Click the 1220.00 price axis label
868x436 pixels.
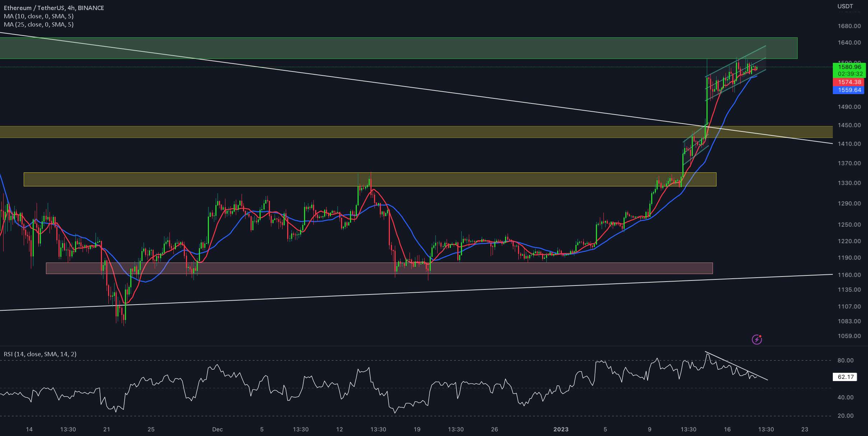pos(849,241)
